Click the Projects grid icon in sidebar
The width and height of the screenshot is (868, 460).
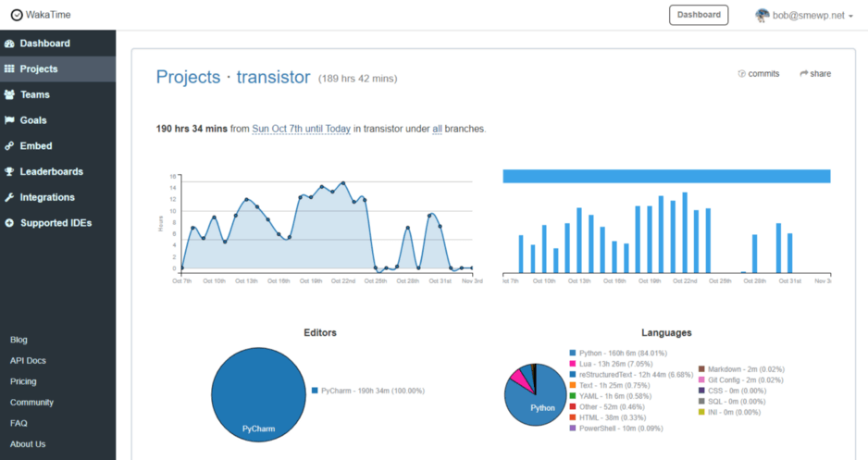click(x=9, y=68)
